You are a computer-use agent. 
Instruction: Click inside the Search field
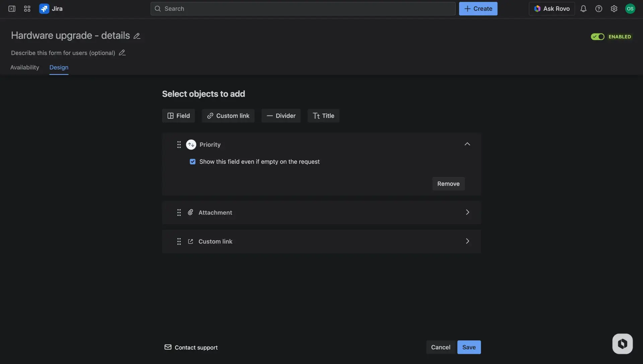pyautogui.click(x=301, y=9)
